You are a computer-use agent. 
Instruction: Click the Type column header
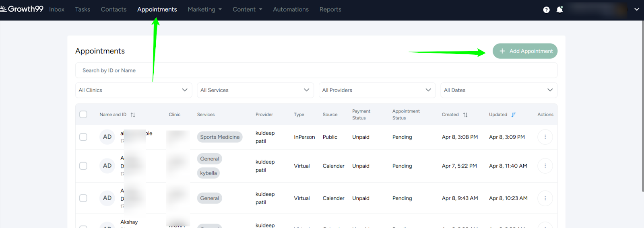[299, 115]
